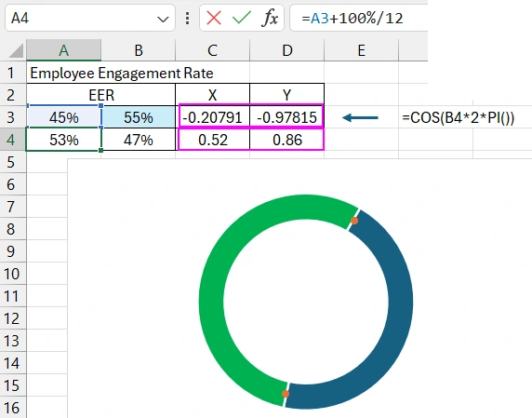Select row 1 header
The image size is (532, 418).
pos(12,73)
